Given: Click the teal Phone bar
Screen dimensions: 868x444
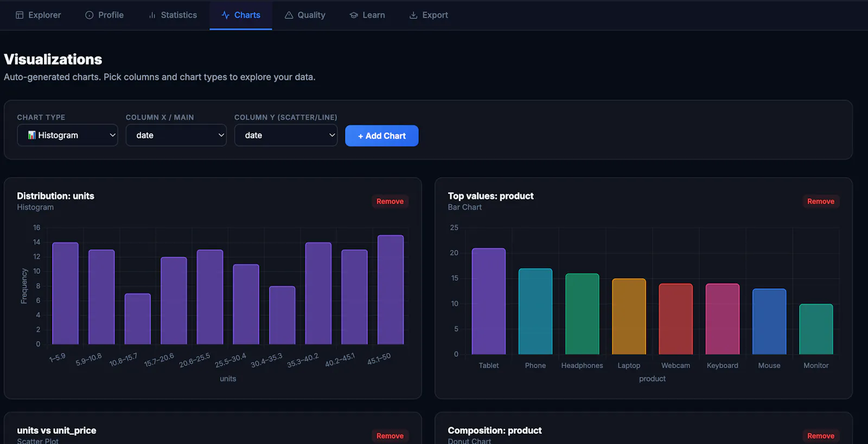Looking at the screenshot, I should point(535,312).
